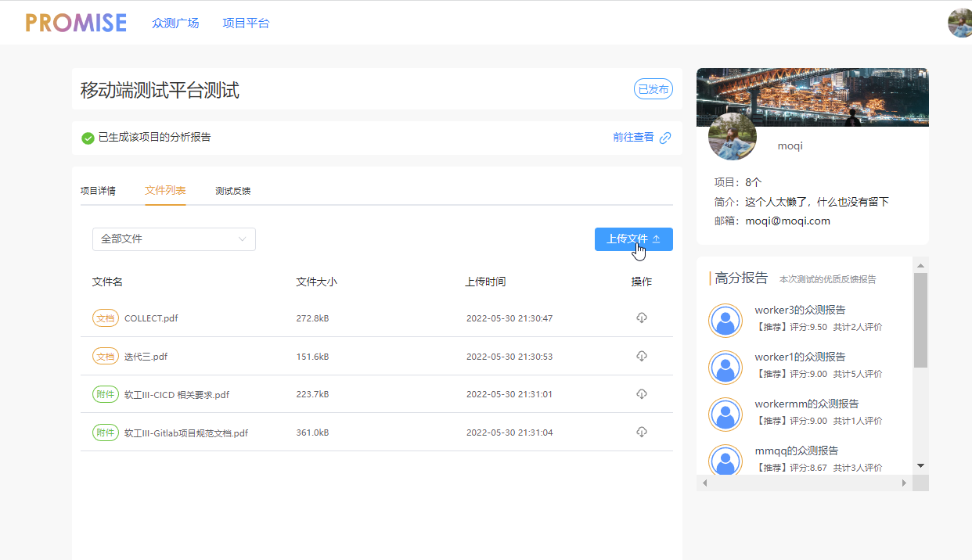Click worker3 report avatar icon
Image resolution: width=972 pixels, height=560 pixels.
(x=725, y=321)
